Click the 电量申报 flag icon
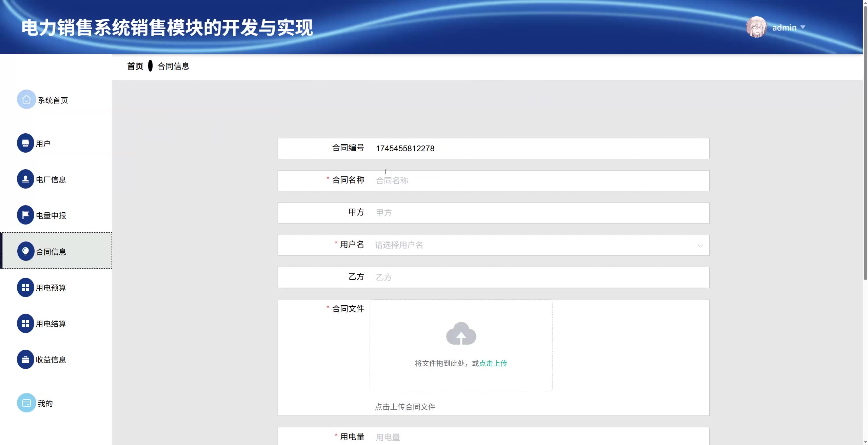This screenshot has height=445, width=868. (x=25, y=215)
